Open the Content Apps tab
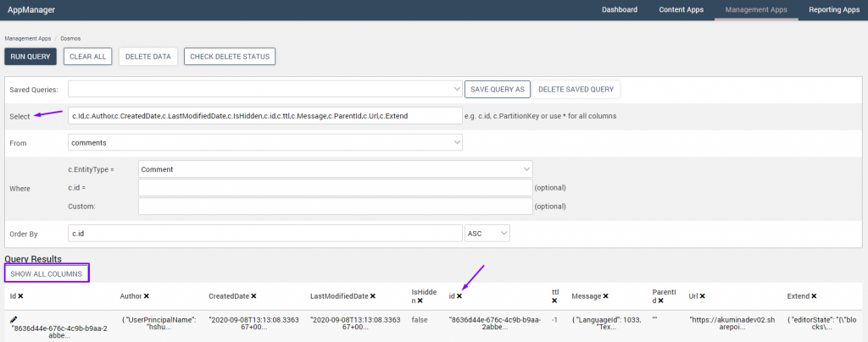The image size is (868, 342). pyautogui.click(x=682, y=10)
